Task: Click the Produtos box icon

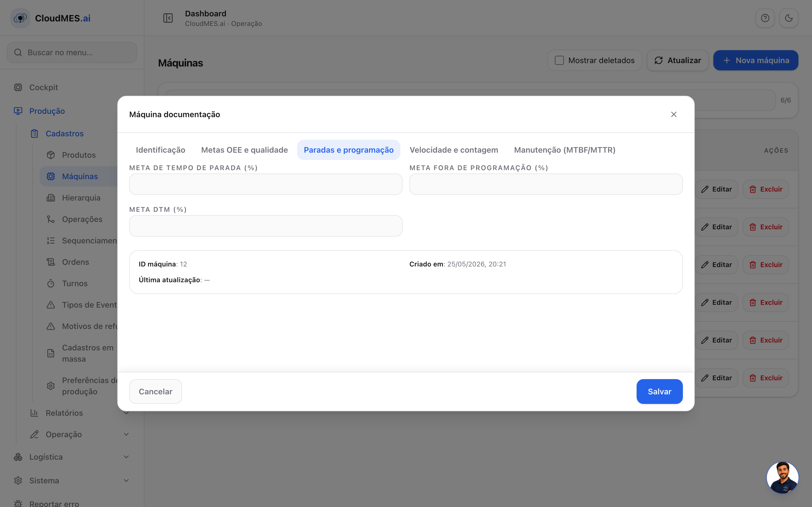Action: point(51,155)
